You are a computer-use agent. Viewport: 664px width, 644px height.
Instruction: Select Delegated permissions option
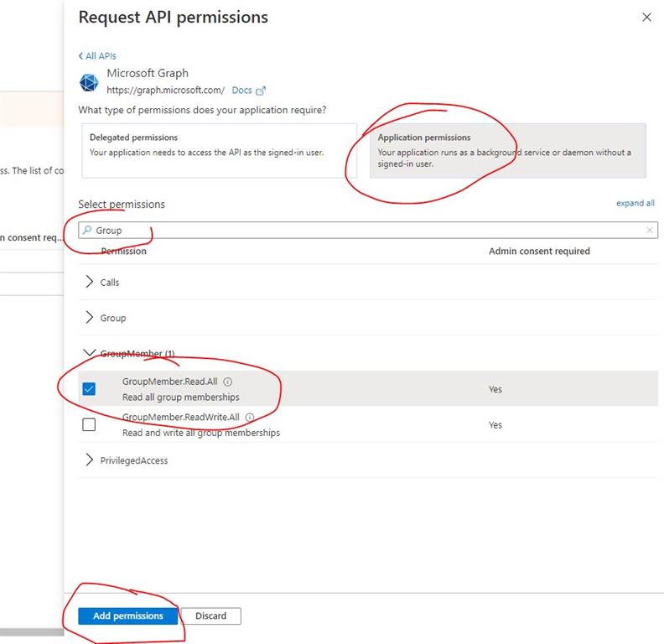(x=220, y=150)
